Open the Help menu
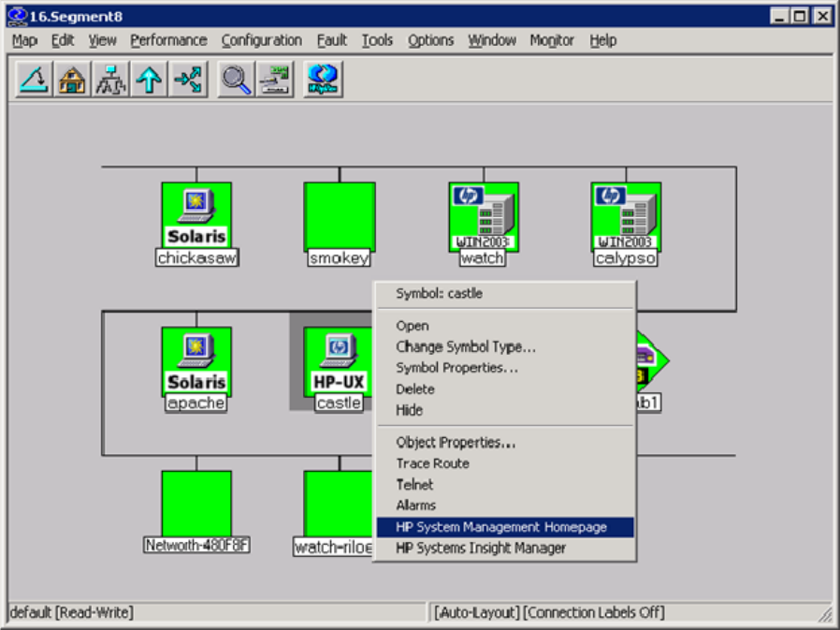Image resolution: width=840 pixels, height=630 pixels. click(x=603, y=40)
